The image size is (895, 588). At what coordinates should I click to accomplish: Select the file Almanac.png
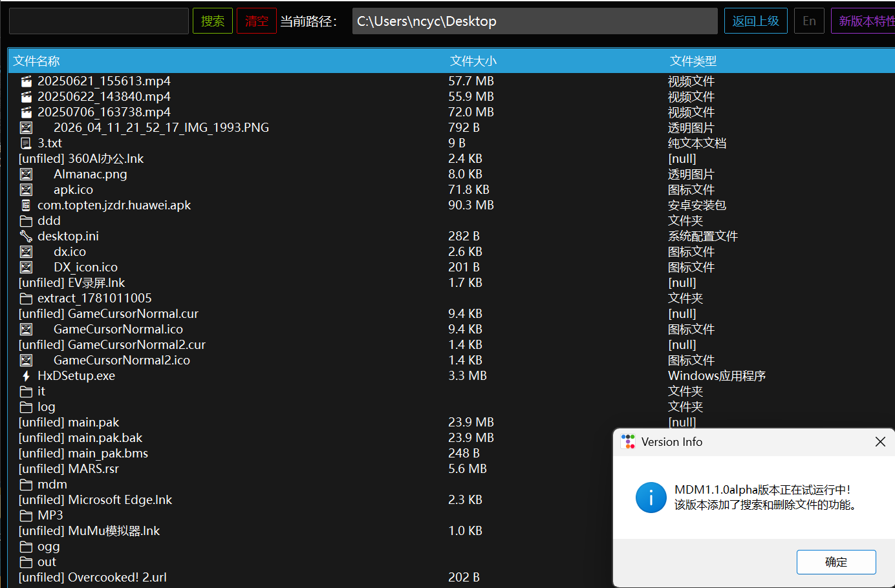tap(91, 174)
